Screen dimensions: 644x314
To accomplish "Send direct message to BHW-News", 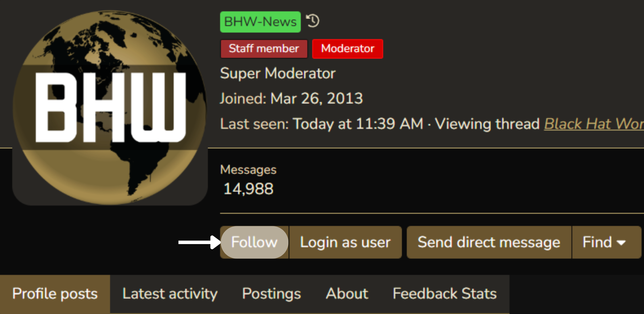I will point(489,242).
